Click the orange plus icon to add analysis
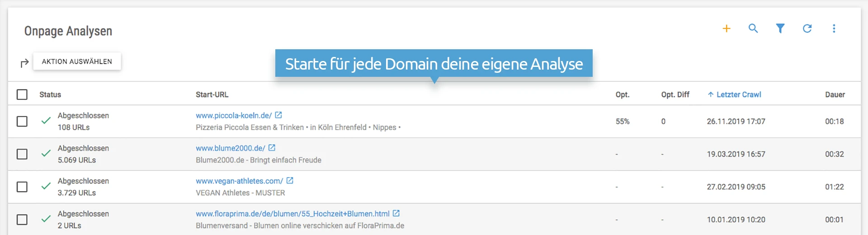The image size is (868, 235). [x=726, y=28]
